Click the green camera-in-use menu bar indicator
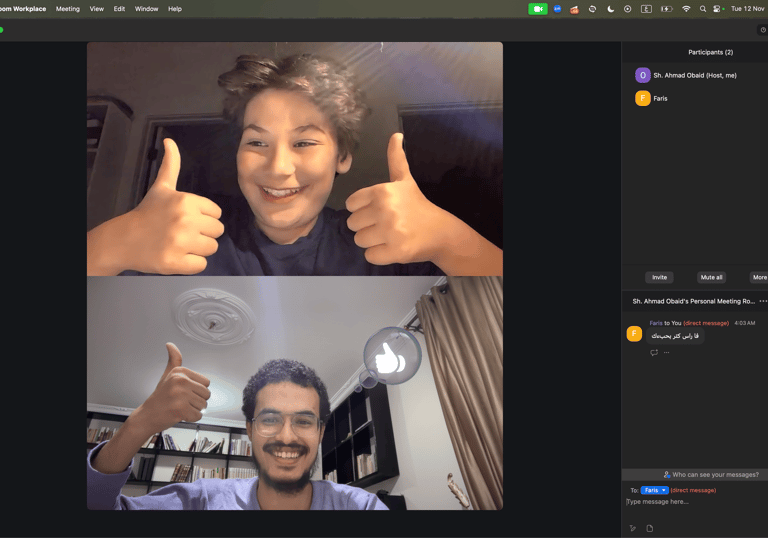The image size is (768, 538). click(x=538, y=9)
